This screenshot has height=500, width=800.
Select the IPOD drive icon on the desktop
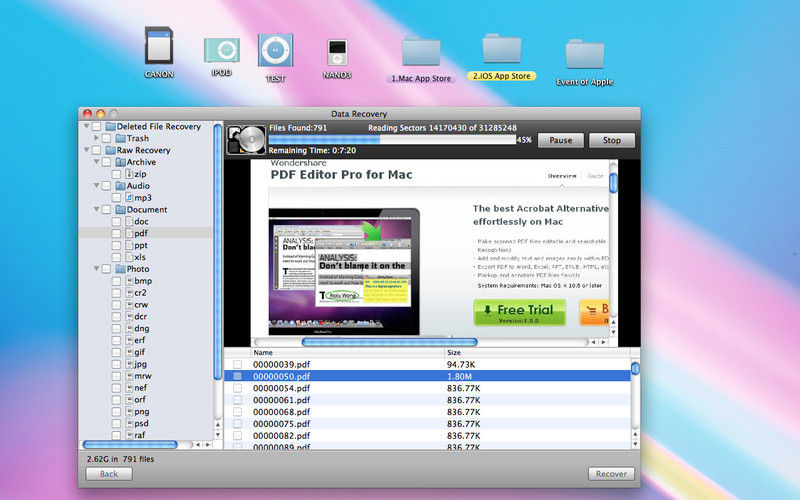click(x=222, y=51)
